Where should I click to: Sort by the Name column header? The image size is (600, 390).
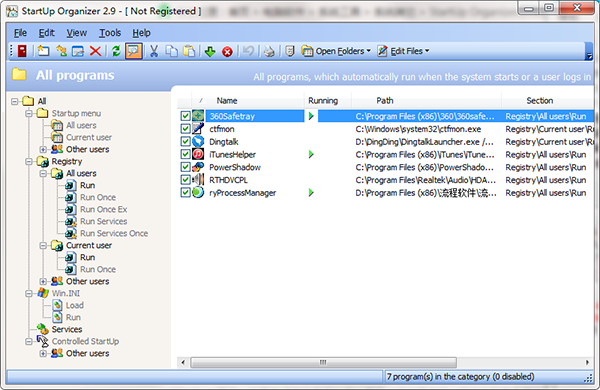pyautogui.click(x=248, y=101)
